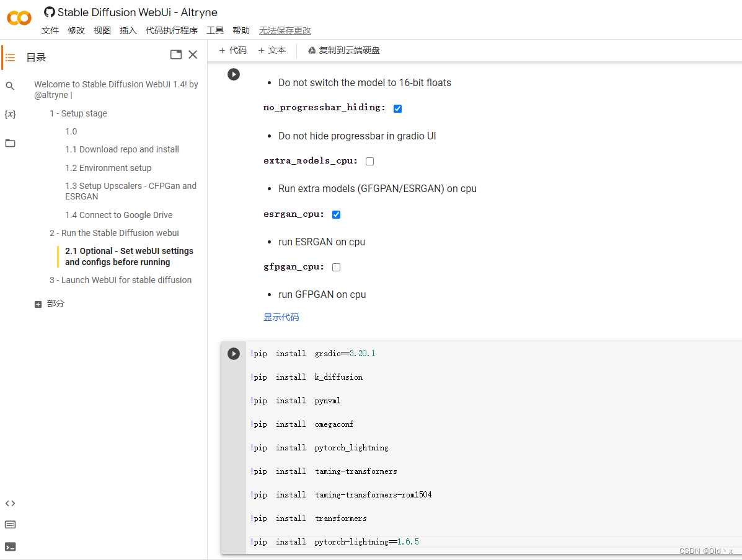The height and width of the screenshot is (560, 742).
Task: Add a code cell with + 代码
Action: click(x=233, y=51)
